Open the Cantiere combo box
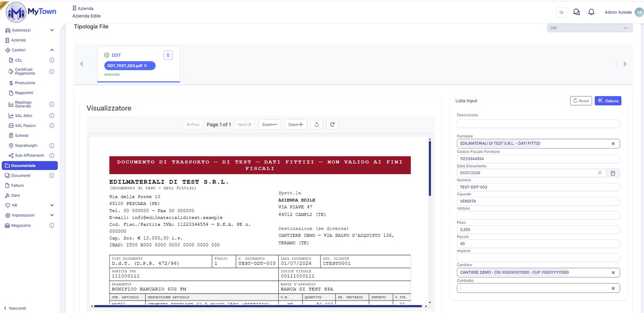644x313 pixels. coord(538,273)
